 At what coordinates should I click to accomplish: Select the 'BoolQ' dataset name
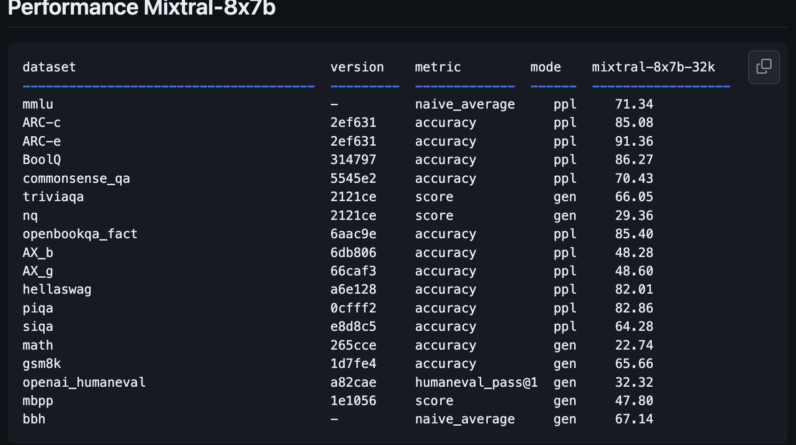42,160
